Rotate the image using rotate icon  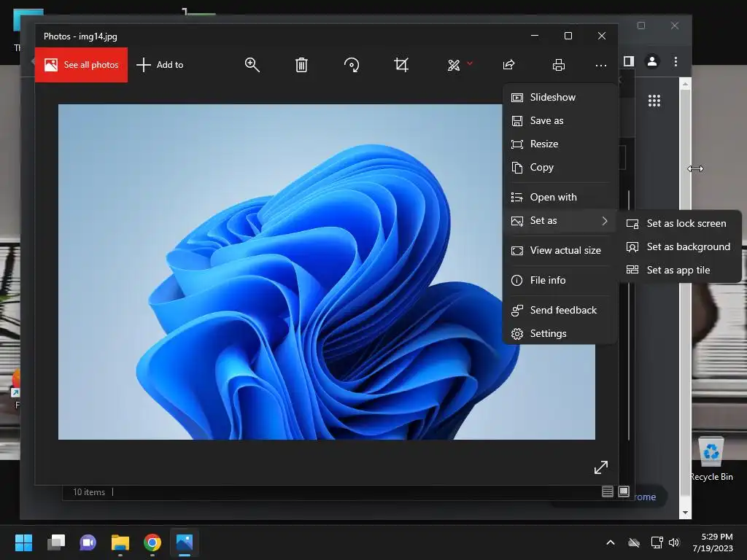pos(352,65)
